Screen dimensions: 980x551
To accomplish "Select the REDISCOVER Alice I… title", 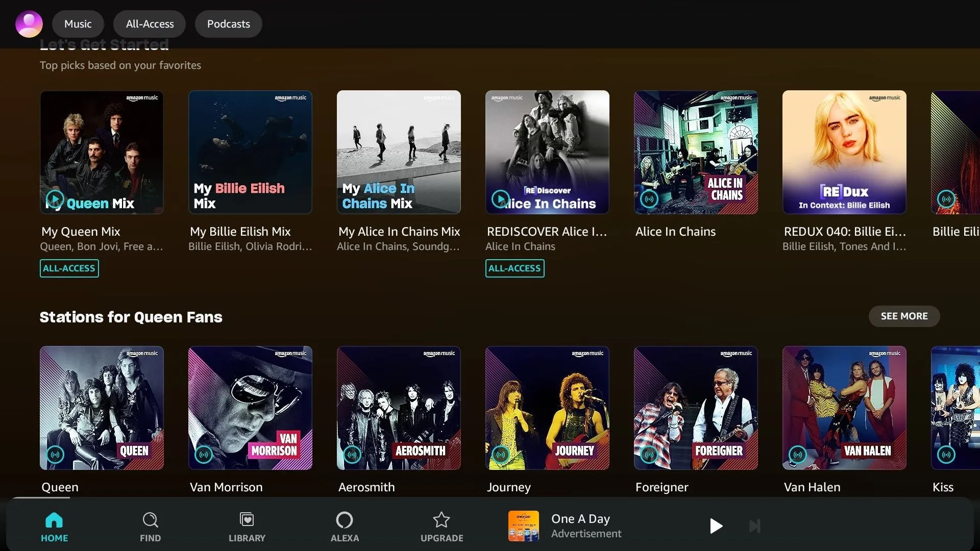I will point(547,232).
